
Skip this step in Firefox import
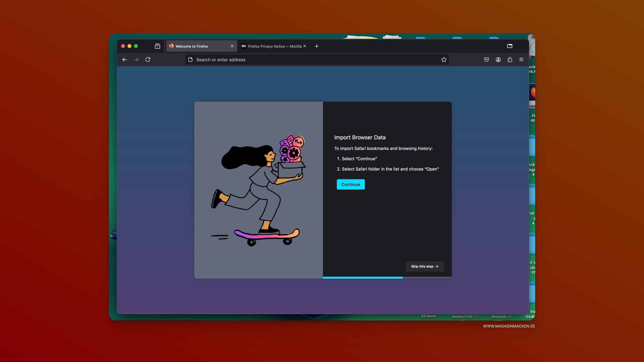click(x=425, y=266)
